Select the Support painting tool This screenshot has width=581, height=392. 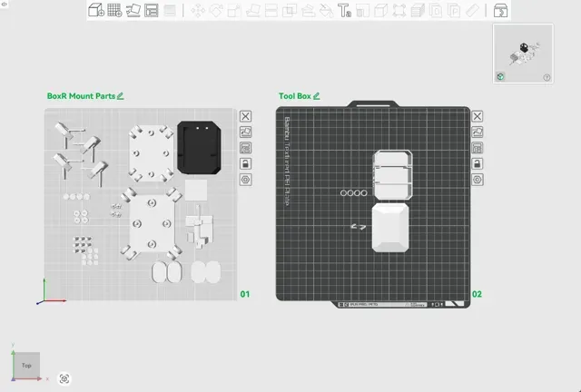[x=308, y=10]
